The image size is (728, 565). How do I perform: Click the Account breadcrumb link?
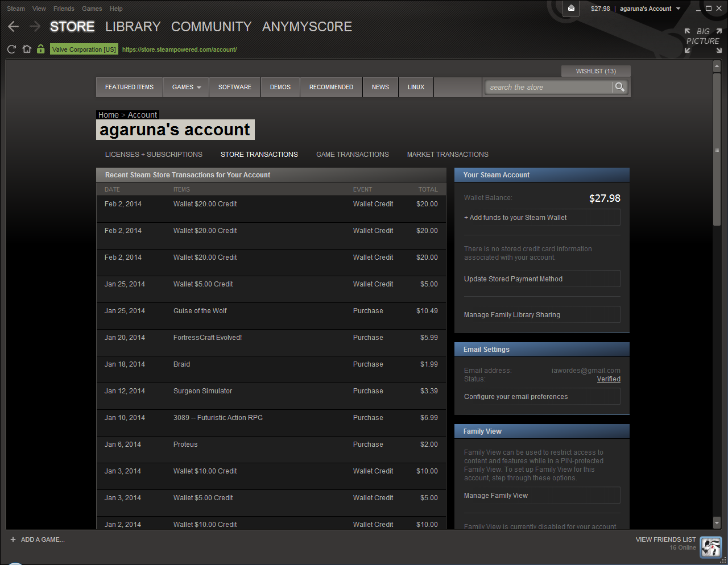tap(142, 115)
